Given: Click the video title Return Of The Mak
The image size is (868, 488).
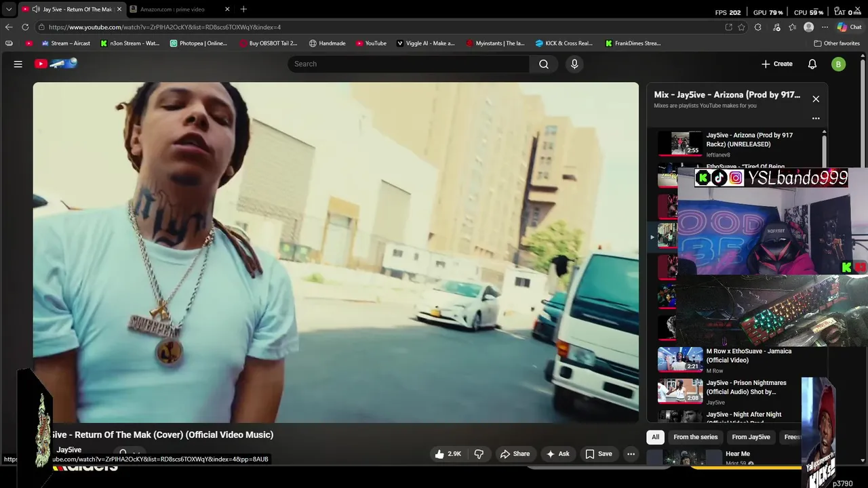Looking at the screenshot, I should (x=163, y=434).
